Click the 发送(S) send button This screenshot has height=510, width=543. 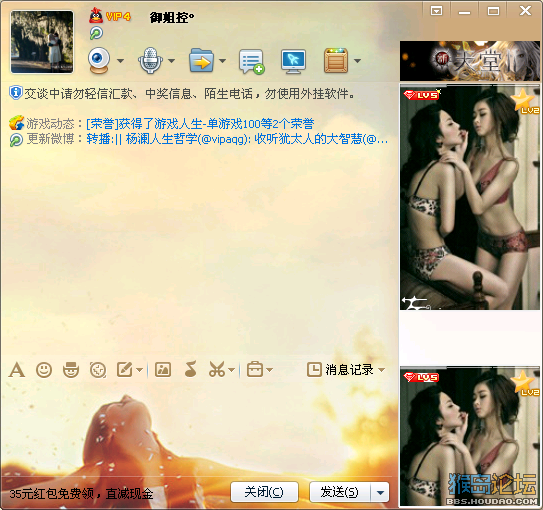pyautogui.click(x=340, y=492)
